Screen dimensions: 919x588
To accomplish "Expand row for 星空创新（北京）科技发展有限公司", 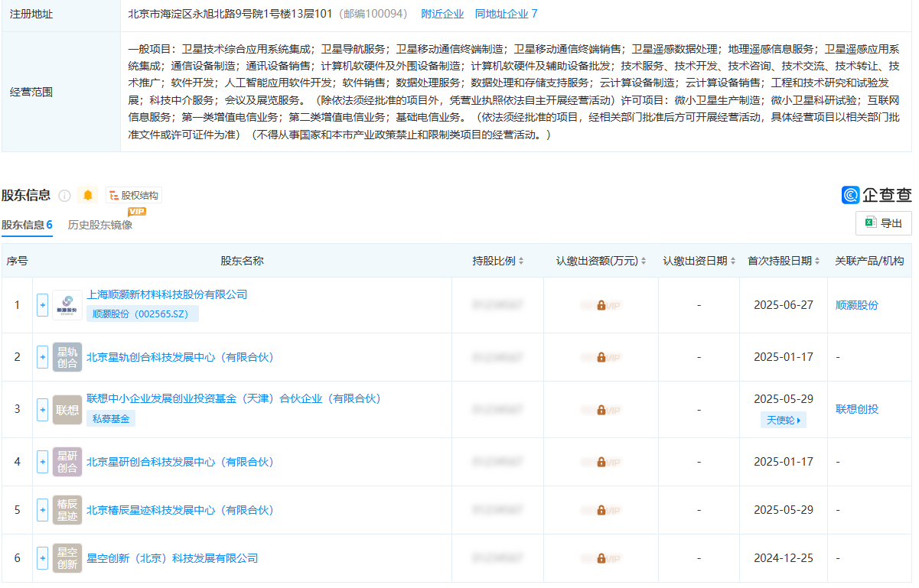I will pyautogui.click(x=42, y=558).
